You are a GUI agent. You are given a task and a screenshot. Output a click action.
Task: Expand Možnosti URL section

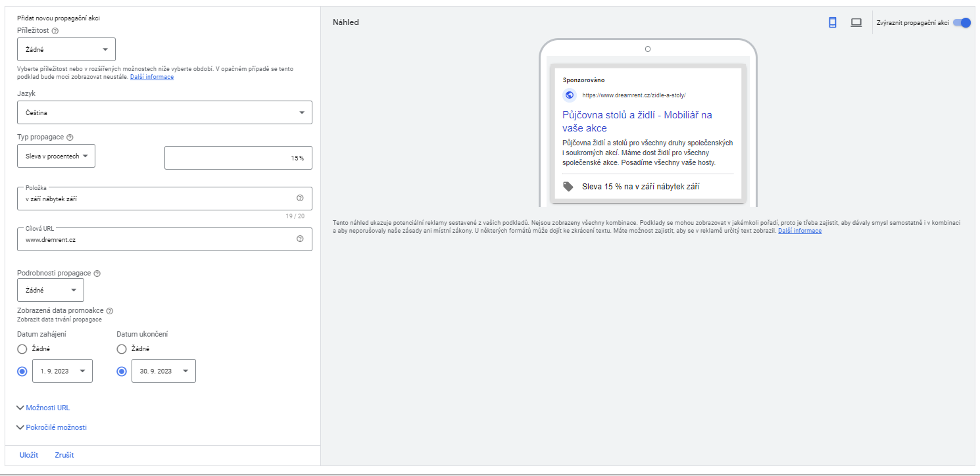click(43, 408)
